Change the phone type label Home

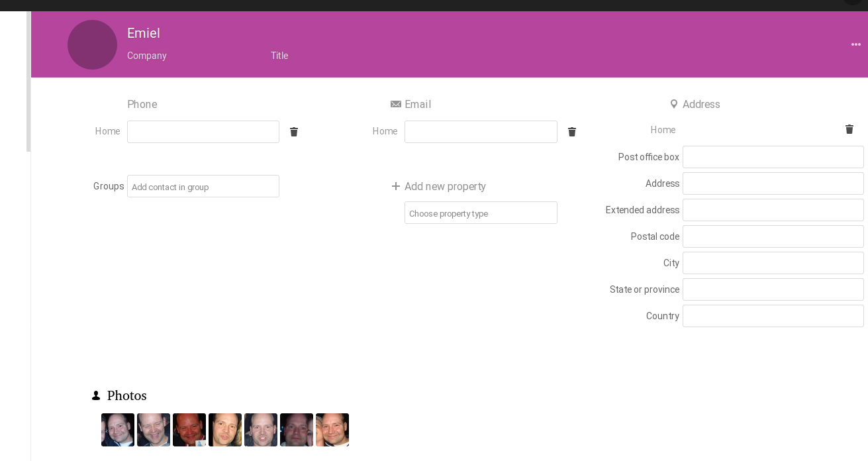pos(107,131)
